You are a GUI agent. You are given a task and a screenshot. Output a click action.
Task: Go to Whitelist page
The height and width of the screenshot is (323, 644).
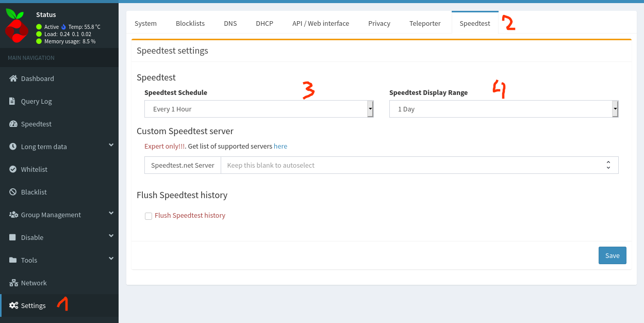click(x=59, y=169)
